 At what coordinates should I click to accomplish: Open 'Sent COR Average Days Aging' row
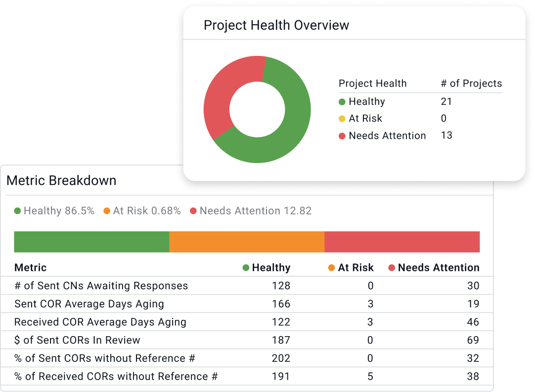89,304
